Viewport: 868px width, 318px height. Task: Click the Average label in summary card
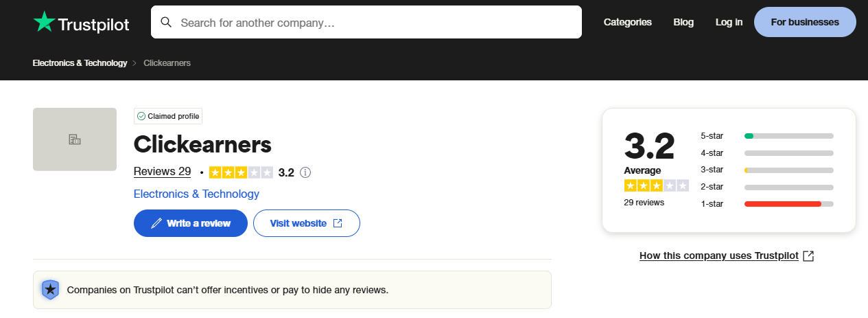coord(642,170)
